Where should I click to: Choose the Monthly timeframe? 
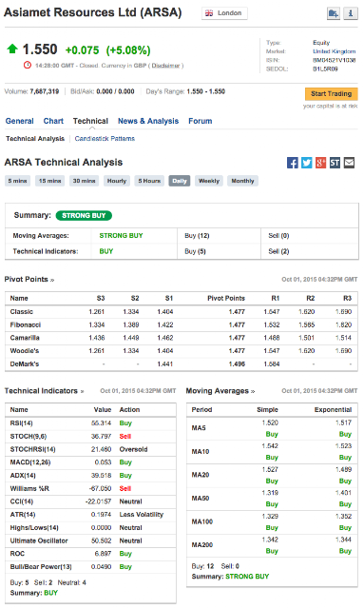[x=242, y=181]
